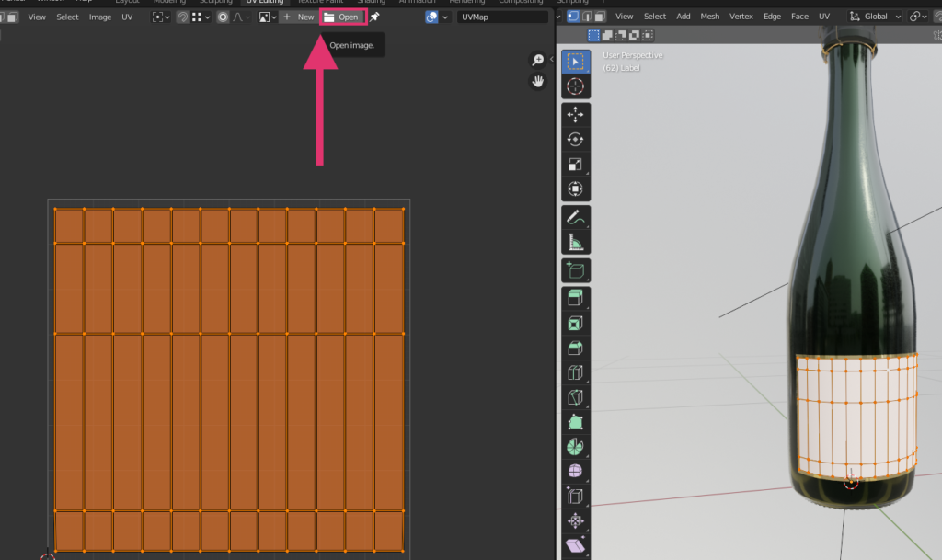Toggle UV snapping magnet
942x560 pixels.
click(x=182, y=17)
